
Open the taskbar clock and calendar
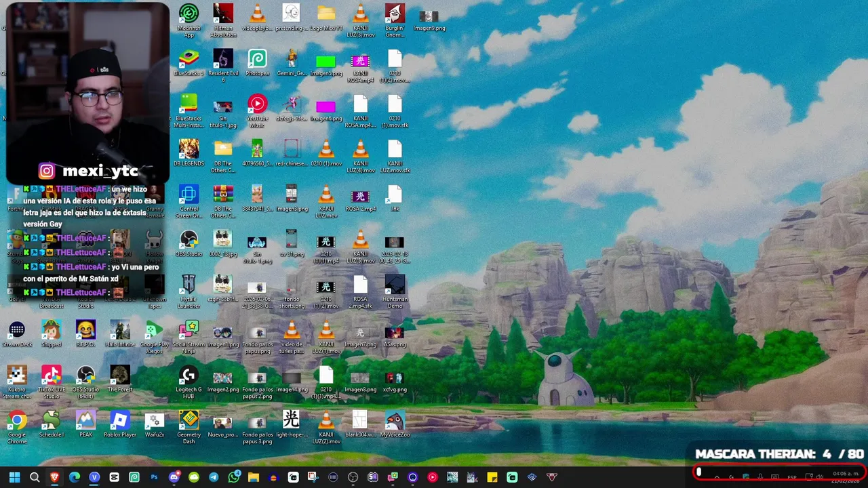(846, 477)
